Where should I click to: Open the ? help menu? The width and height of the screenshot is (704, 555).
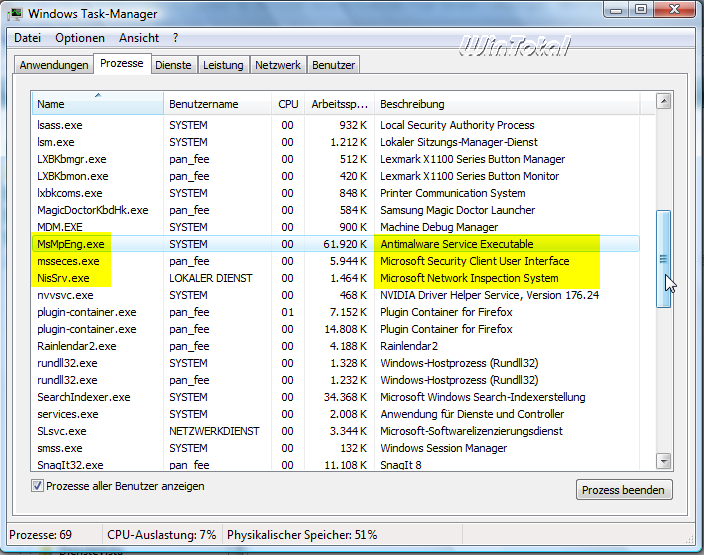tap(176, 38)
